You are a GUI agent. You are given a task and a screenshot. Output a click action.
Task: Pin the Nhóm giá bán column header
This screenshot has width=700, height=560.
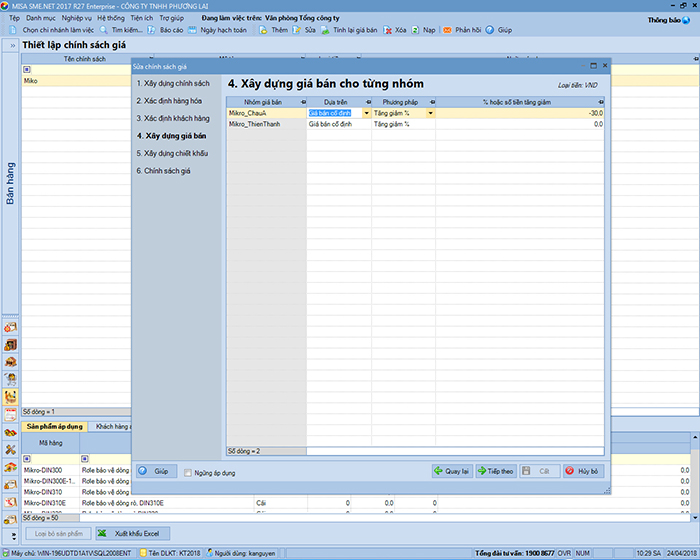click(303, 102)
